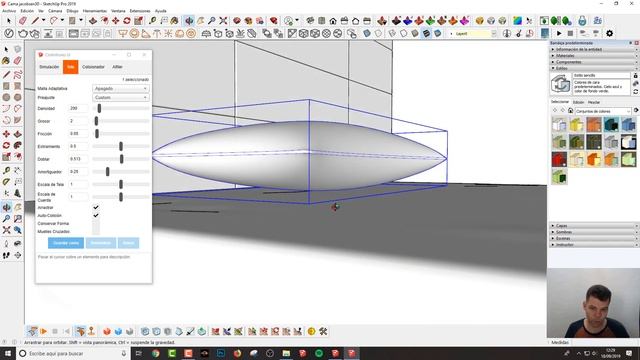Viewport: 640px width, 360px height.
Task: Pick the Walk footprints tool in left toolbar
Action: 6,255
